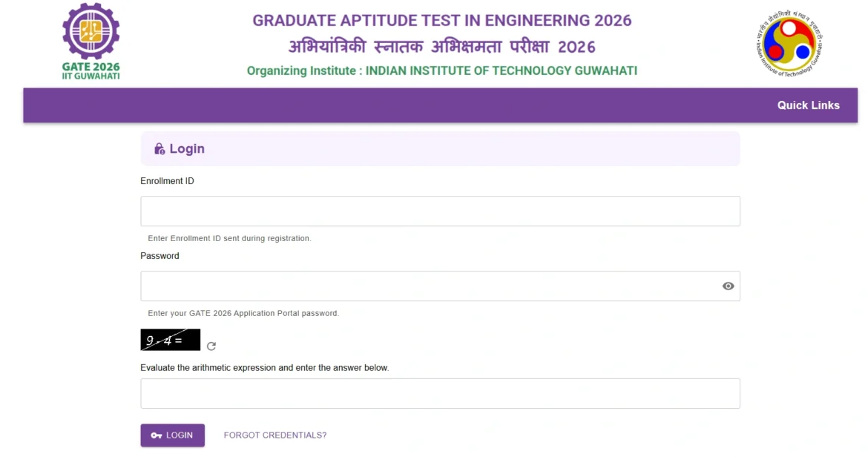The image size is (868, 457).
Task: Reveal the entered password characters
Action: coord(727,286)
